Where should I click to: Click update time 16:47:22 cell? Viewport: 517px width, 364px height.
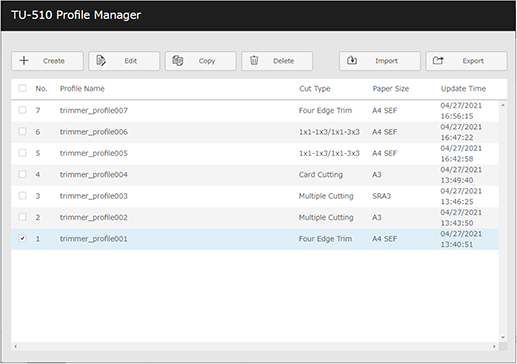[x=461, y=132]
